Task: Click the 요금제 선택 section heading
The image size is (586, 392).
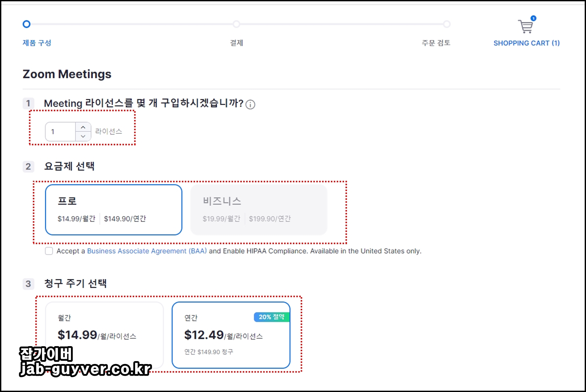Action: click(69, 166)
